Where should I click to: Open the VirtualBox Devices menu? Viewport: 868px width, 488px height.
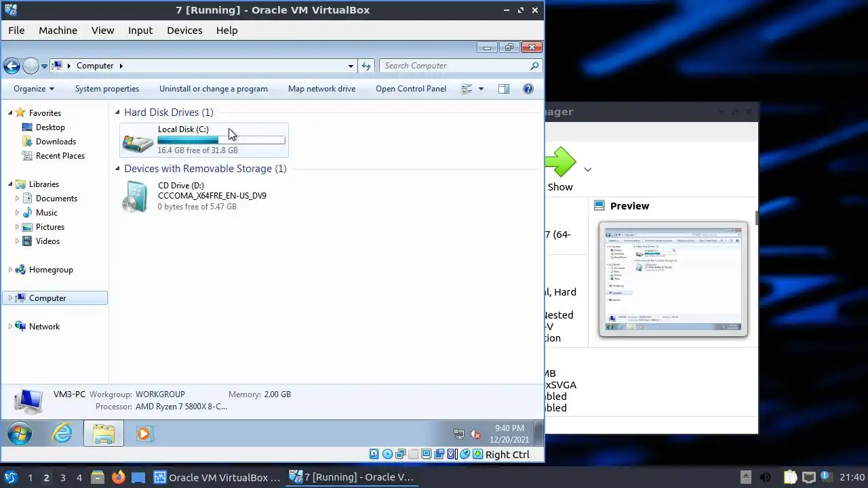pyautogui.click(x=184, y=30)
